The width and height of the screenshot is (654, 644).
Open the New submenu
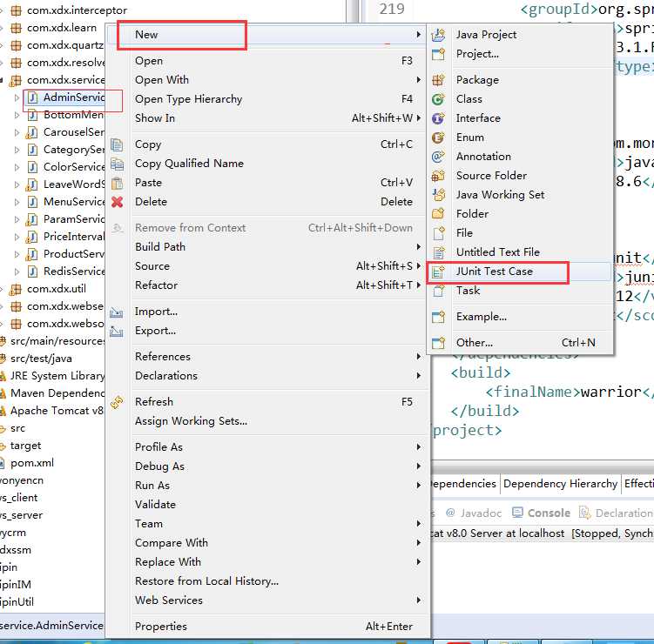(x=266, y=35)
